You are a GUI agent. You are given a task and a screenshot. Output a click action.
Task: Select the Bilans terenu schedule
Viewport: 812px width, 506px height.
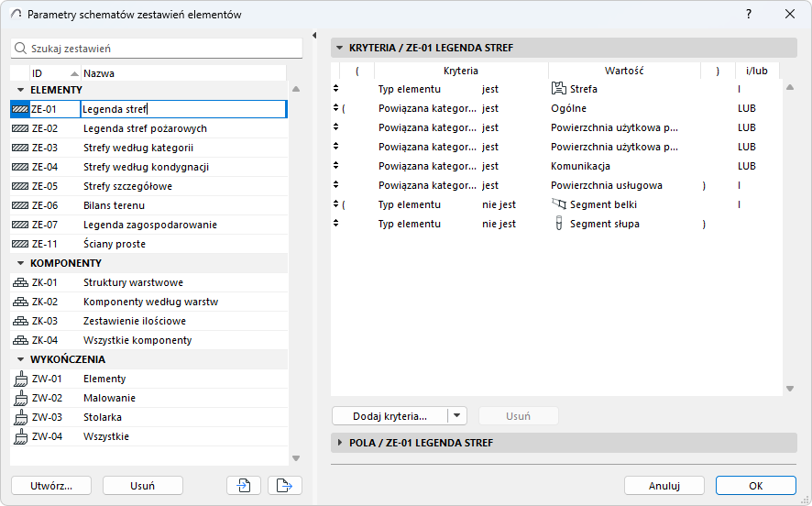115,205
